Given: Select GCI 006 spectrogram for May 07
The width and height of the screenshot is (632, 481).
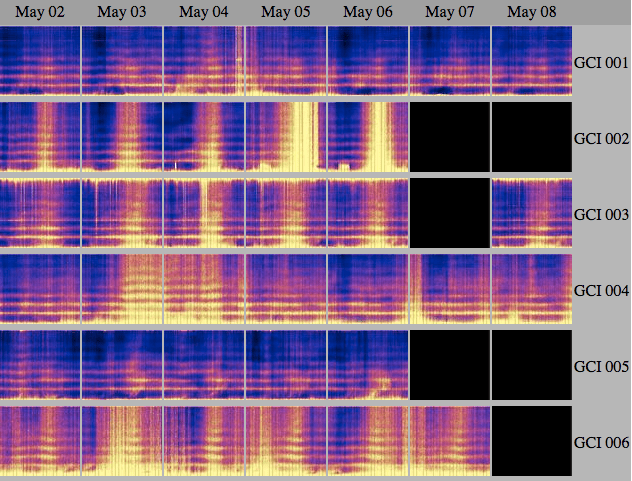Looking at the screenshot, I should (449, 441).
